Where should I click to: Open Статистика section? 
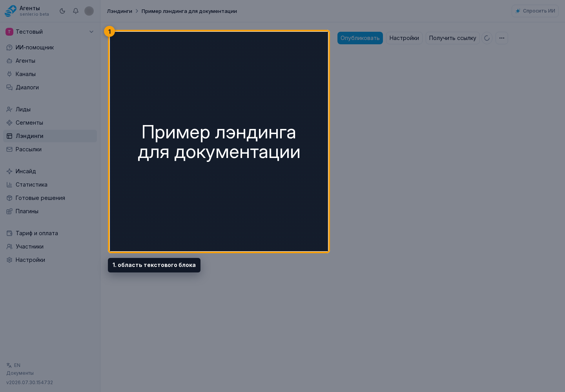click(x=50, y=185)
